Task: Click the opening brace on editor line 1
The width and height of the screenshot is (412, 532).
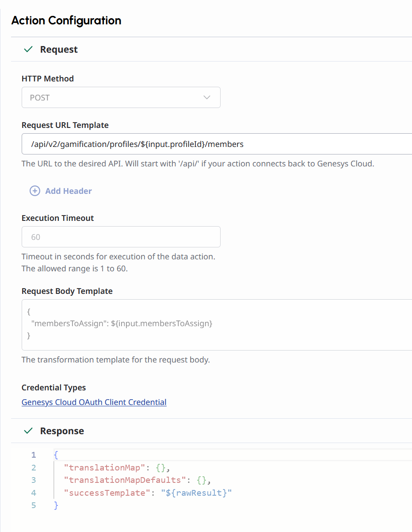Action: click(x=56, y=455)
